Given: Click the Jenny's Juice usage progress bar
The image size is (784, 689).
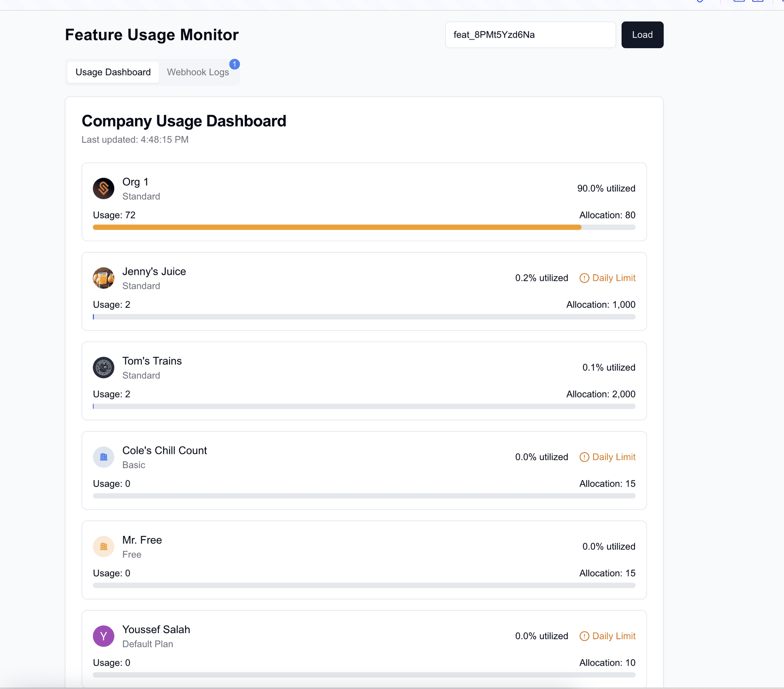Looking at the screenshot, I should point(364,317).
